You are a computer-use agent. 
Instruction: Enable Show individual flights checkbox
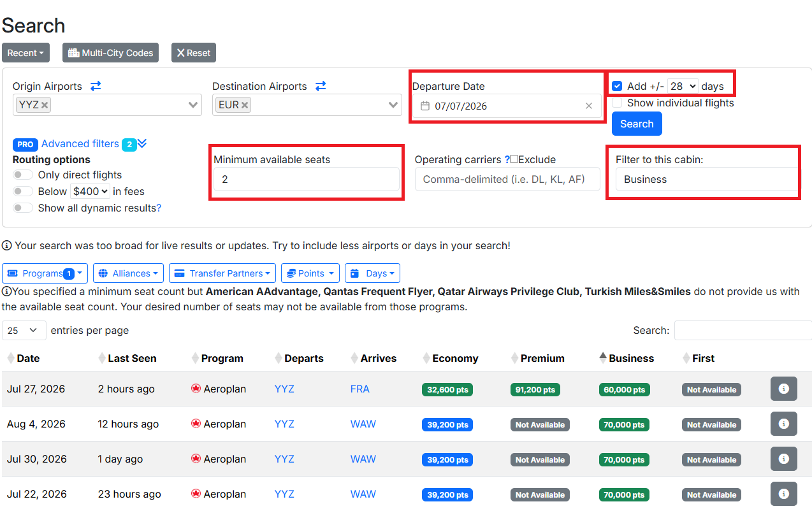click(x=617, y=103)
